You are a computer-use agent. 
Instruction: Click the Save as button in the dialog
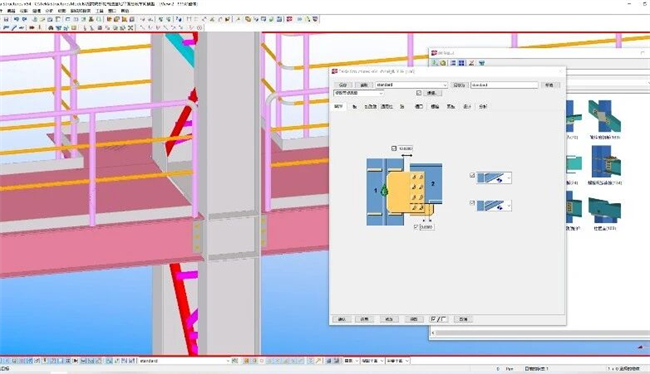[459, 85]
